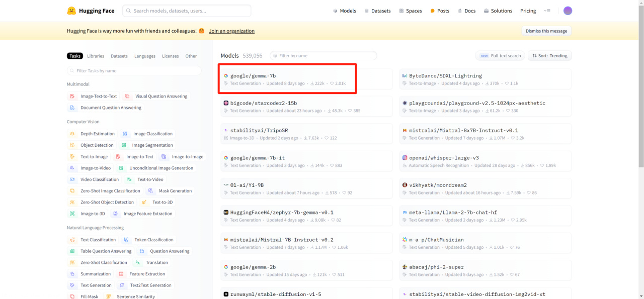644x299 pixels.
Task: Focus the main search models field
Action: [x=187, y=11]
